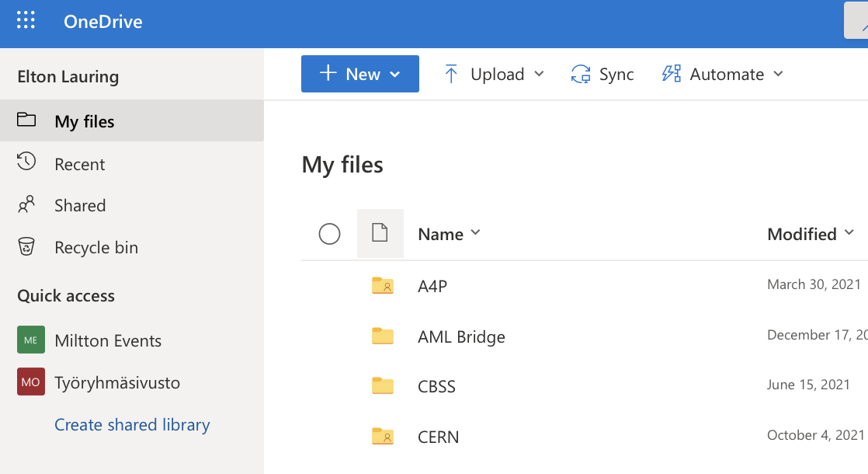
Task: Click the AML Bridge folder icon
Action: [383, 336]
